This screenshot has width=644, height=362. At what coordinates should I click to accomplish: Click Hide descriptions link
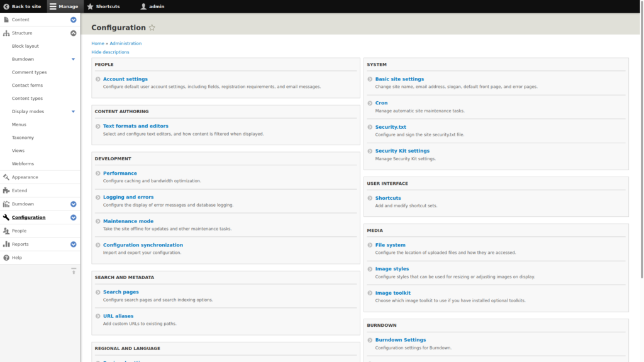click(110, 52)
